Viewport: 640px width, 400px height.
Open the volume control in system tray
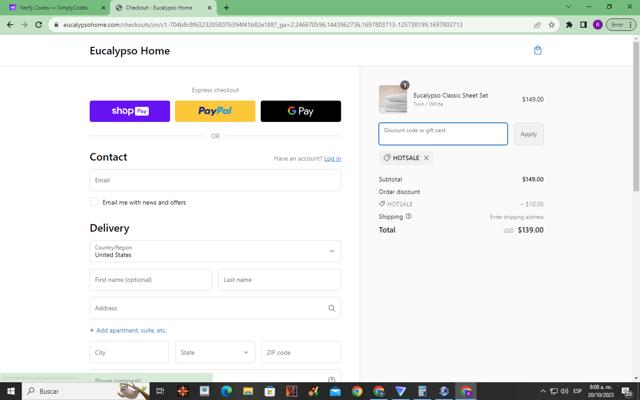tap(564, 391)
